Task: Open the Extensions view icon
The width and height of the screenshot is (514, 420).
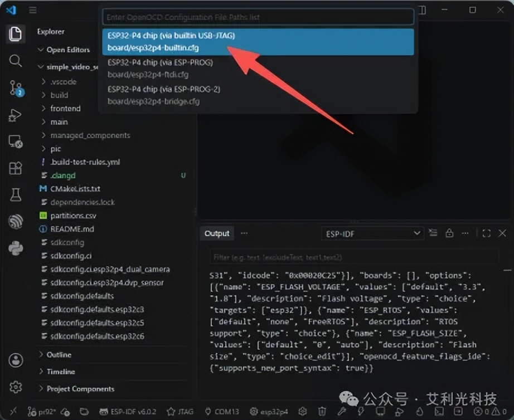Action: pos(15,168)
